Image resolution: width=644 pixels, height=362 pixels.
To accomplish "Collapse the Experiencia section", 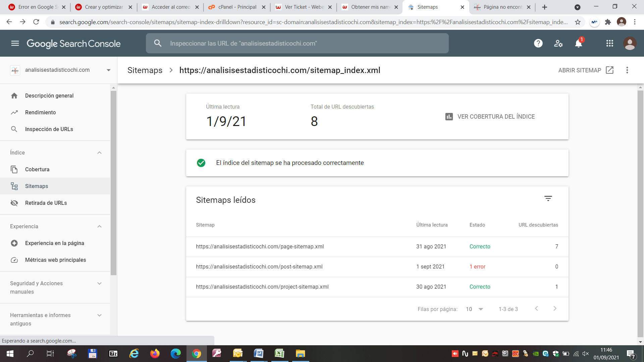I will 99,227.
